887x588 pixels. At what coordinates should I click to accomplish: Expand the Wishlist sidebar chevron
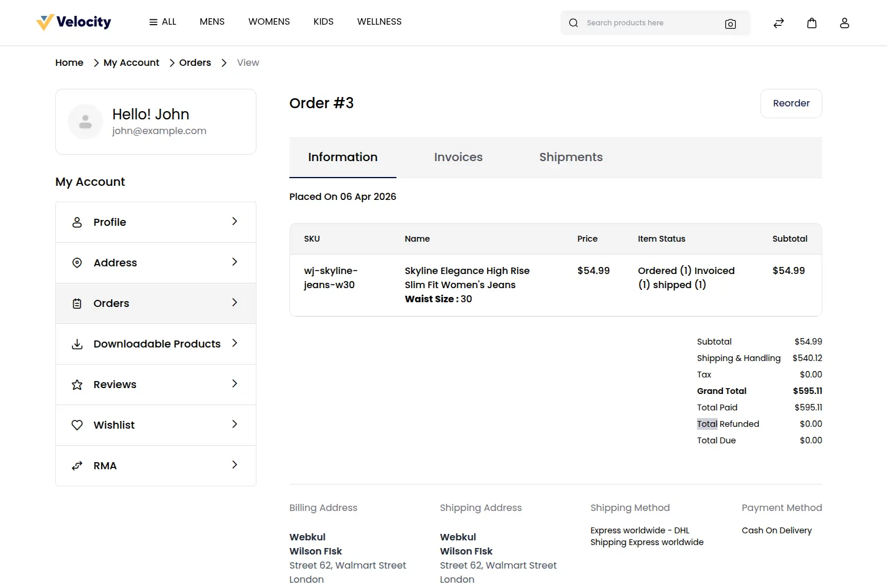pyautogui.click(x=235, y=424)
